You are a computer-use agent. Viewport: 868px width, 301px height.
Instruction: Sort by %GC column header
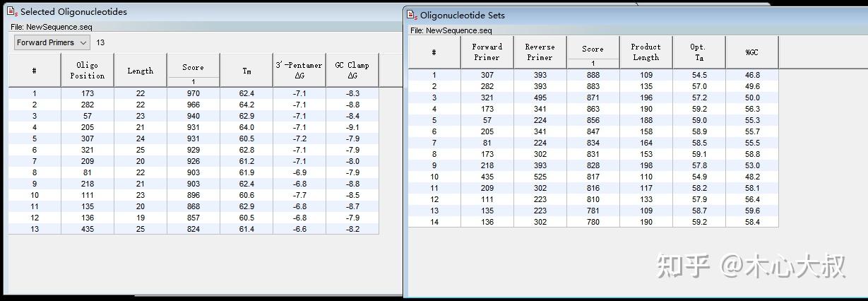[752, 52]
